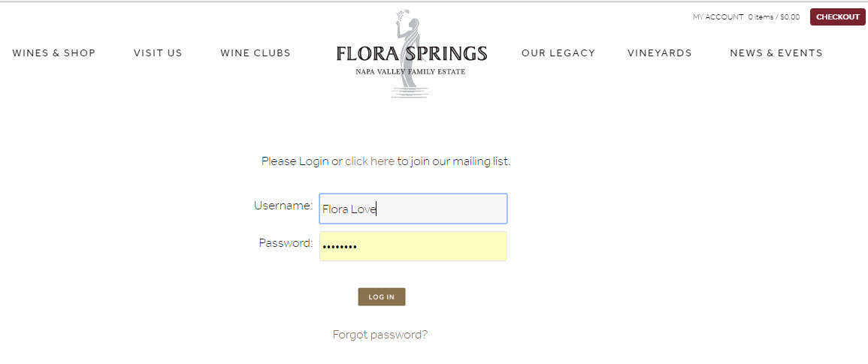Go to the Visit Us page
868x364 pixels.
coord(158,53)
